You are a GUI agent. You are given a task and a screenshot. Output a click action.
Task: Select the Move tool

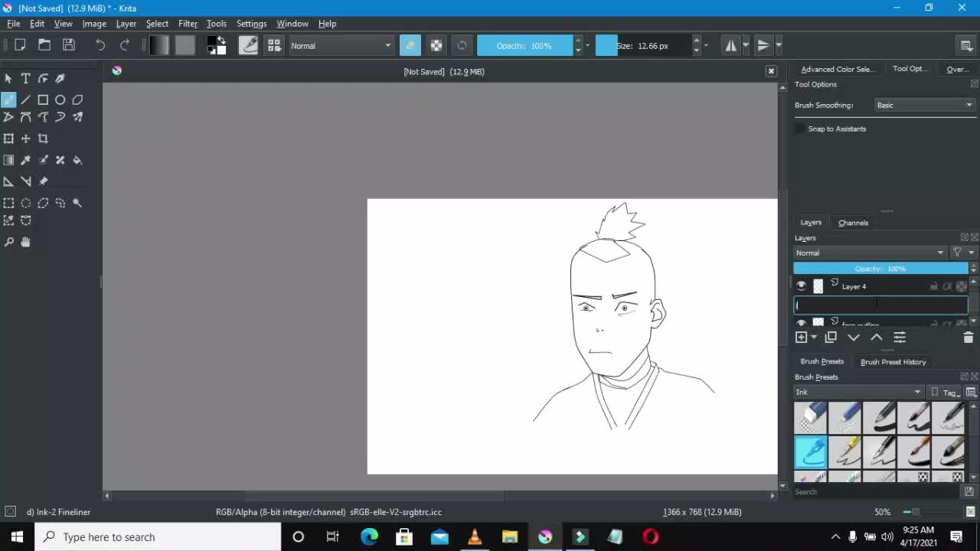(x=25, y=139)
